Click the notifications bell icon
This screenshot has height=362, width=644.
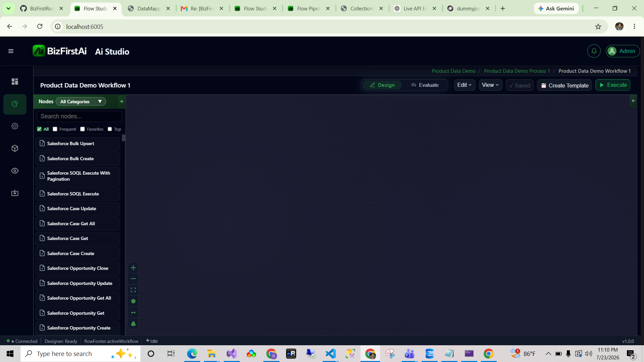click(x=594, y=51)
